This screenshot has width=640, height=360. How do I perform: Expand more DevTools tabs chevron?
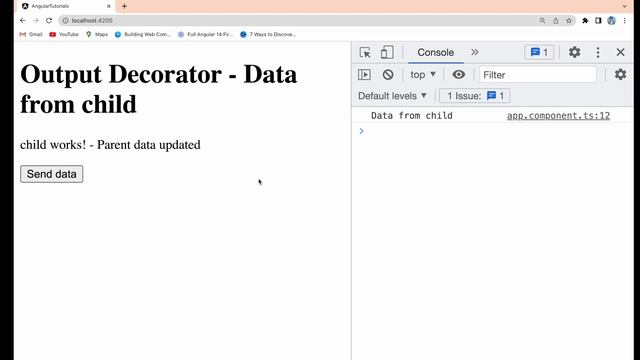475,52
